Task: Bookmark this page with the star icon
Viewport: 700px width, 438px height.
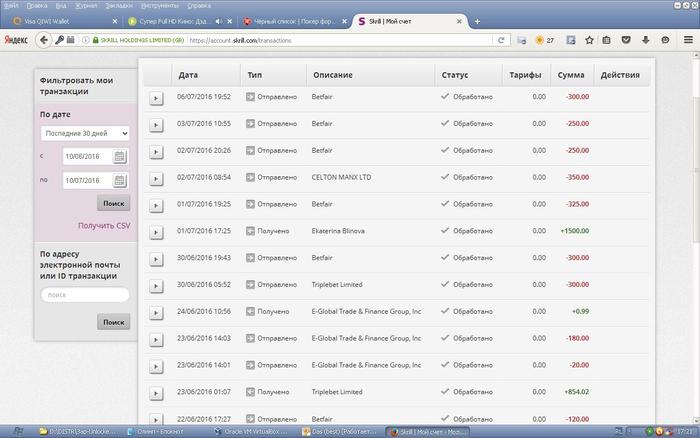Action: (589, 40)
